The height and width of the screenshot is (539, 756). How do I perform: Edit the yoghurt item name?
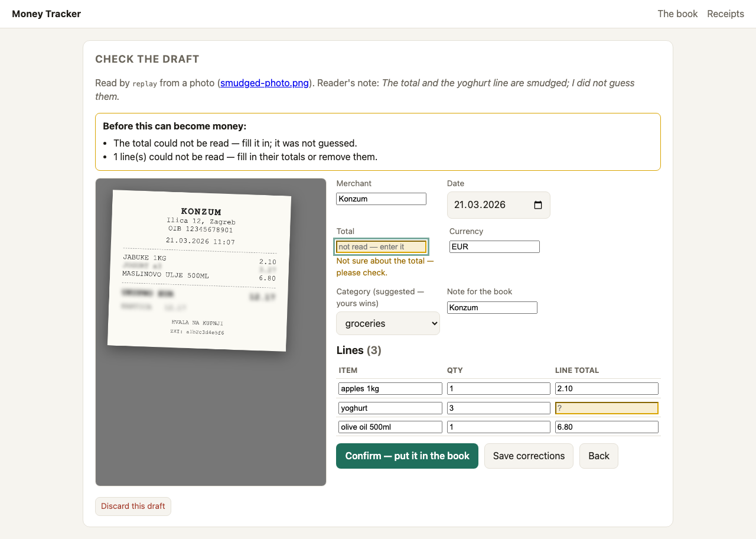tap(390, 408)
